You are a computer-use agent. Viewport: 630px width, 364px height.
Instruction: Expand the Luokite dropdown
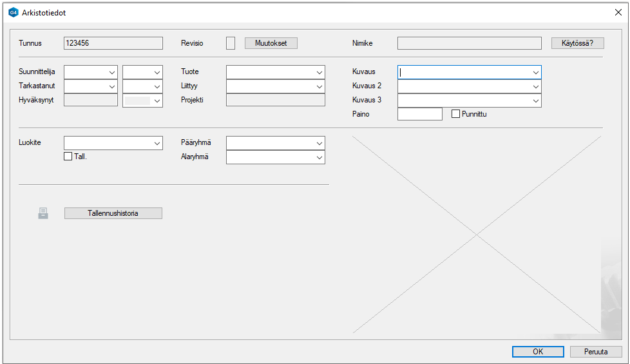(157, 143)
